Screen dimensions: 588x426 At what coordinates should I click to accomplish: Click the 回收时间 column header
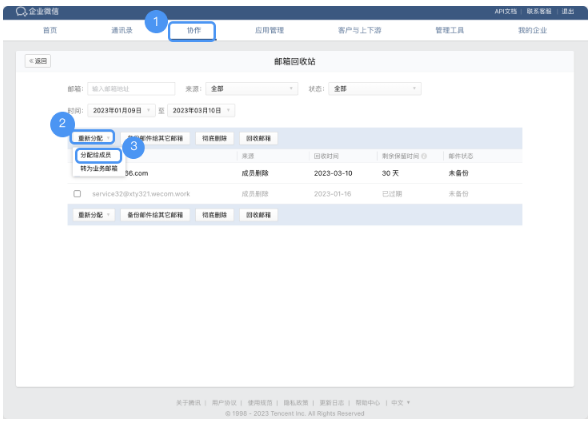pos(326,156)
